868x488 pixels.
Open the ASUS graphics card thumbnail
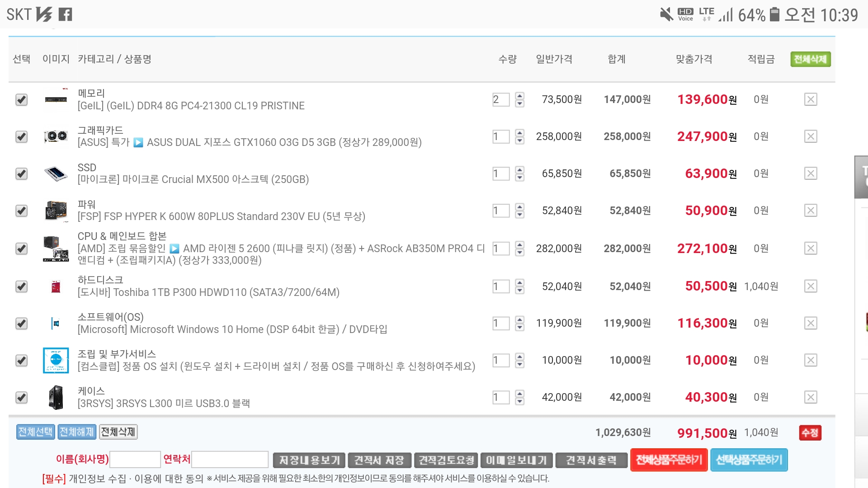(x=56, y=136)
